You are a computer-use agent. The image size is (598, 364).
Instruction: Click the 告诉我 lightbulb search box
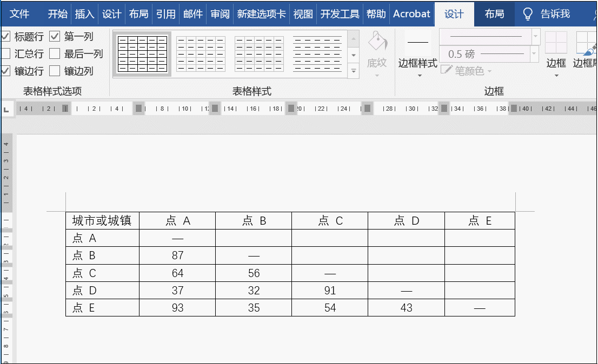(547, 14)
